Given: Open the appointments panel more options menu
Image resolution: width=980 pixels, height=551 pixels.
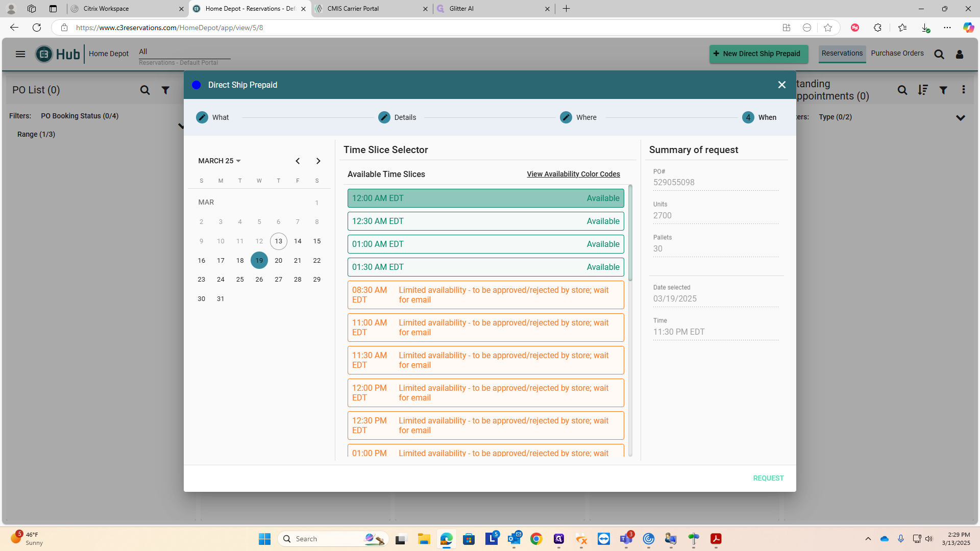Looking at the screenshot, I should (x=964, y=90).
